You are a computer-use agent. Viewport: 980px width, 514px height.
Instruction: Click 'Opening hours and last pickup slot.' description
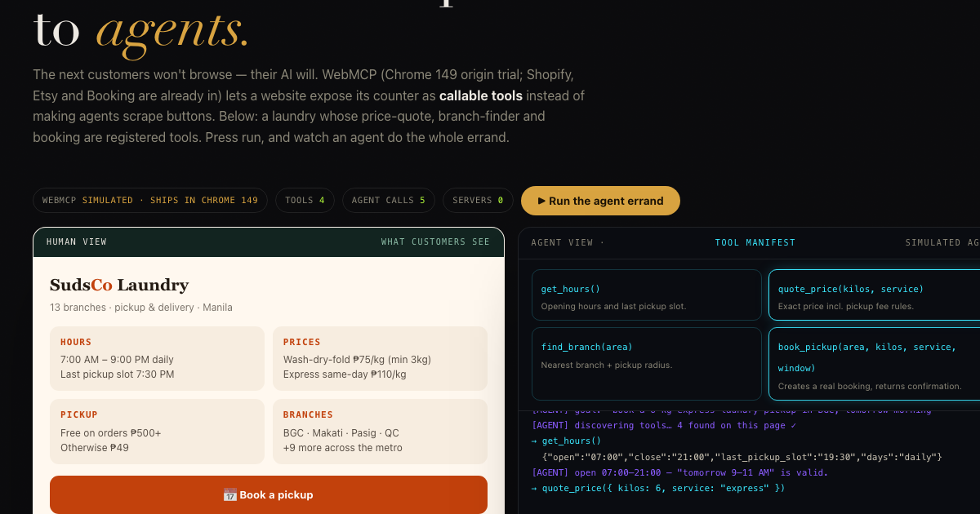point(613,307)
